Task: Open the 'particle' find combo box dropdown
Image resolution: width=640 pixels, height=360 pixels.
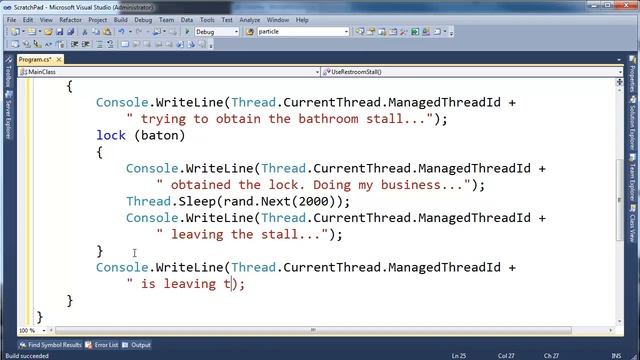Action: (x=346, y=32)
